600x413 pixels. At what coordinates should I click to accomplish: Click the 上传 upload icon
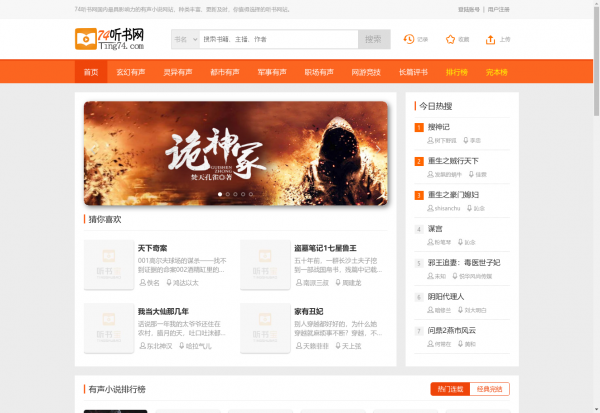click(x=491, y=40)
